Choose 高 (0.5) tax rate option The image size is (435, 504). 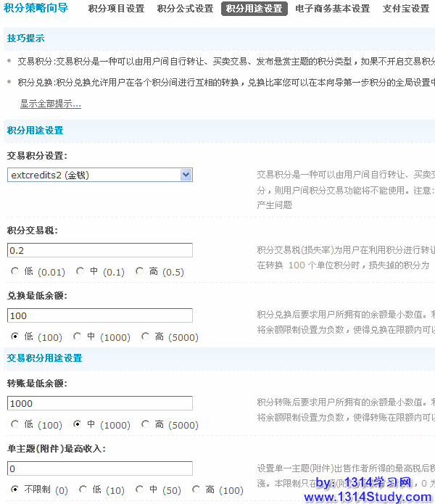click(140, 272)
